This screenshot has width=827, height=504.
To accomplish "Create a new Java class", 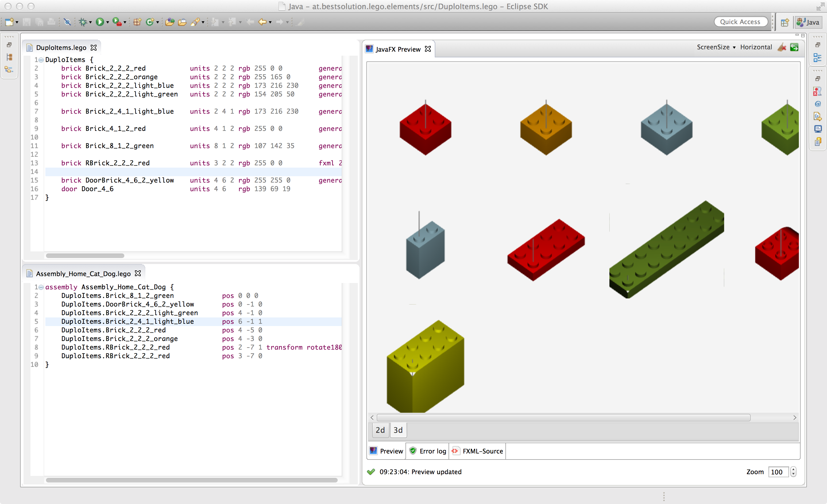I will pos(150,22).
